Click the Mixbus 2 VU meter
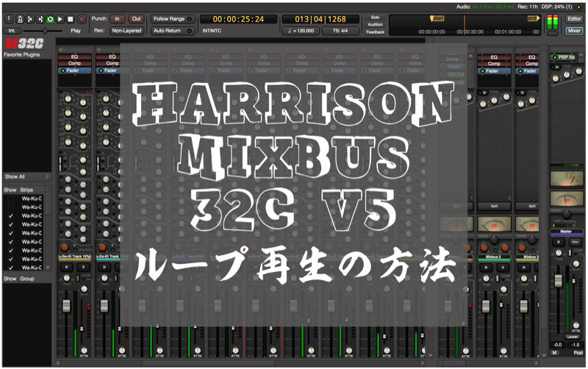The image size is (588, 369). [x=493, y=224]
